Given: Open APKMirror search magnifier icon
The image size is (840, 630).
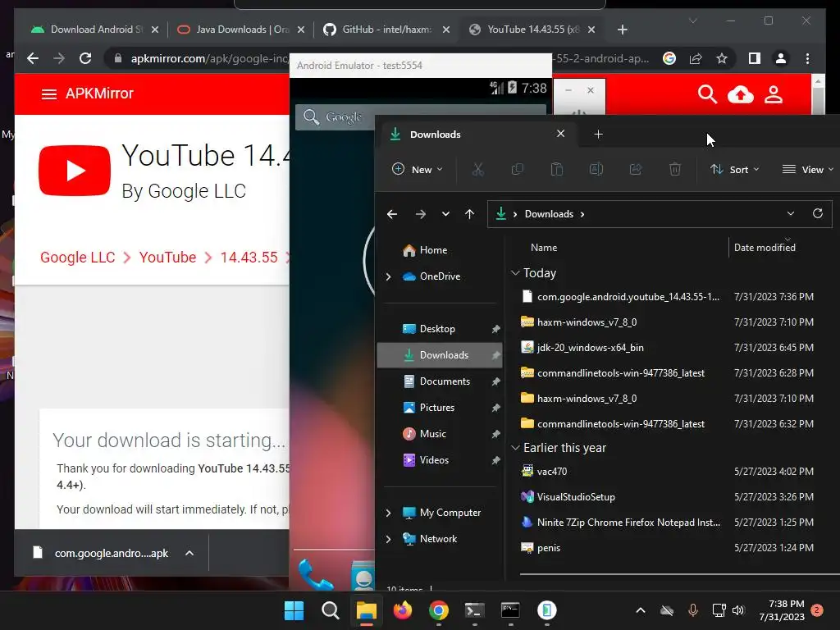Looking at the screenshot, I should (x=707, y=94).
